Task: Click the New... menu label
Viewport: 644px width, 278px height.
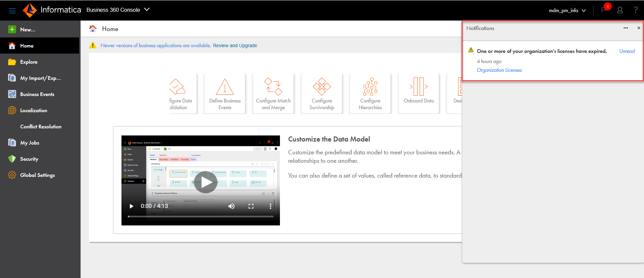Action: click(28, 30)
